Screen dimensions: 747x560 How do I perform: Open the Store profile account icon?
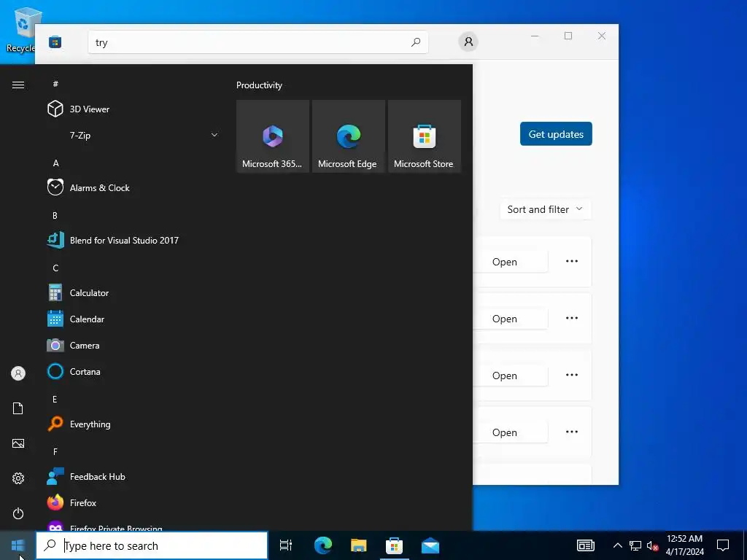468,42
